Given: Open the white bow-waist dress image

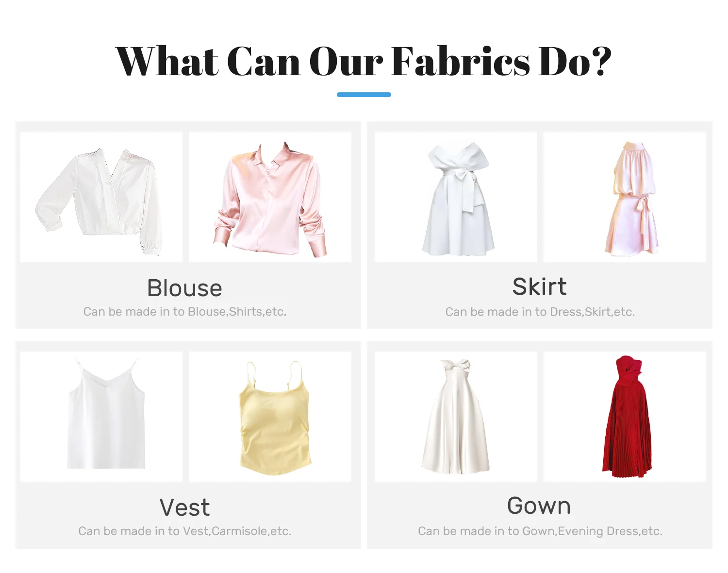Looking at the screenshot, I should click(x=456, y=197).
